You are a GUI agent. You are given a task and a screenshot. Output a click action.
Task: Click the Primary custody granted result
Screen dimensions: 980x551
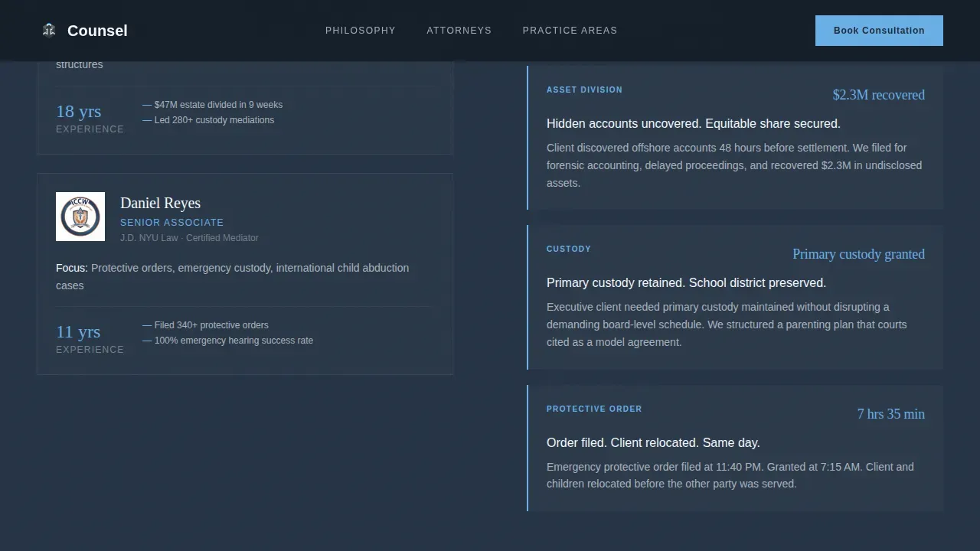(x=858, y=254)
